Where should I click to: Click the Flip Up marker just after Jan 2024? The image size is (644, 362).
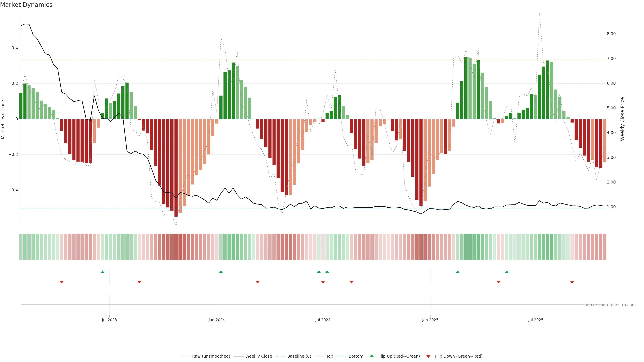coord(221,272)
